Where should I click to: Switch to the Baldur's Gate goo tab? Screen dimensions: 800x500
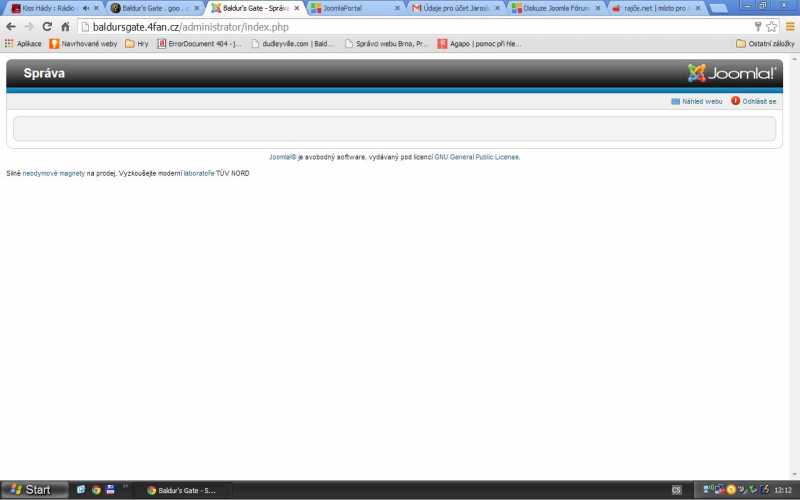[x=155, y=8]
